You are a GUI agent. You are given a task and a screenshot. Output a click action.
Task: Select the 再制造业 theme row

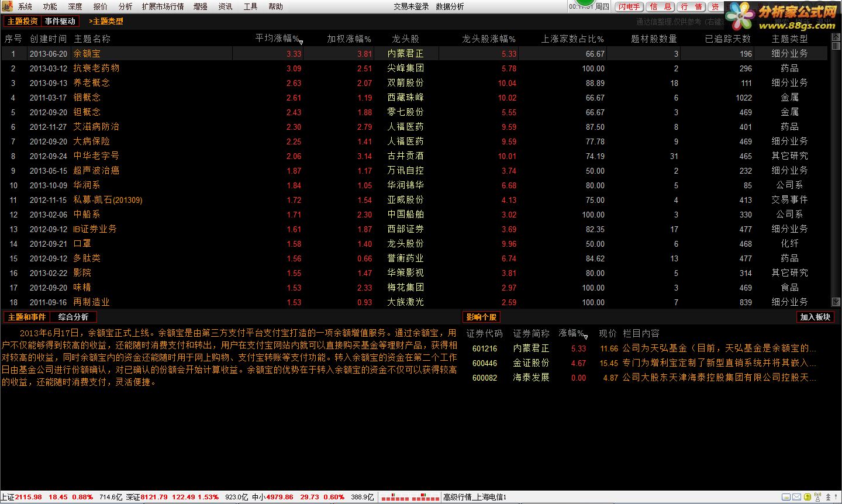(414, 302)
